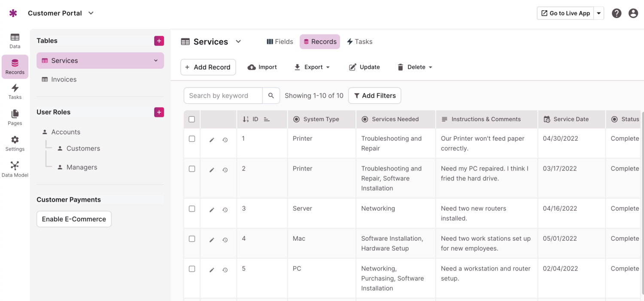
Task: Toggle the select-all checkbox in header
Action: 192,120
